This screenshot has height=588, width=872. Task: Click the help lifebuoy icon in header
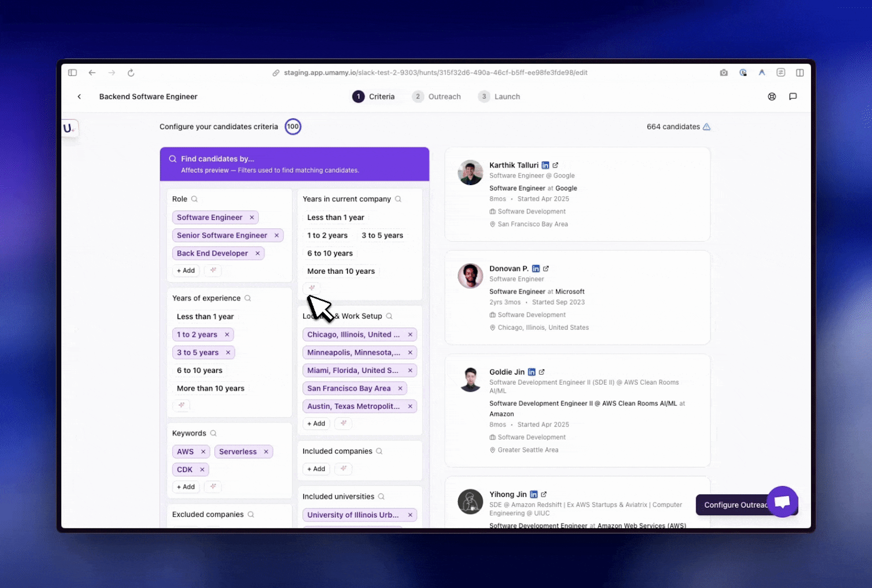pyautogui.click(x=772, y=97)
